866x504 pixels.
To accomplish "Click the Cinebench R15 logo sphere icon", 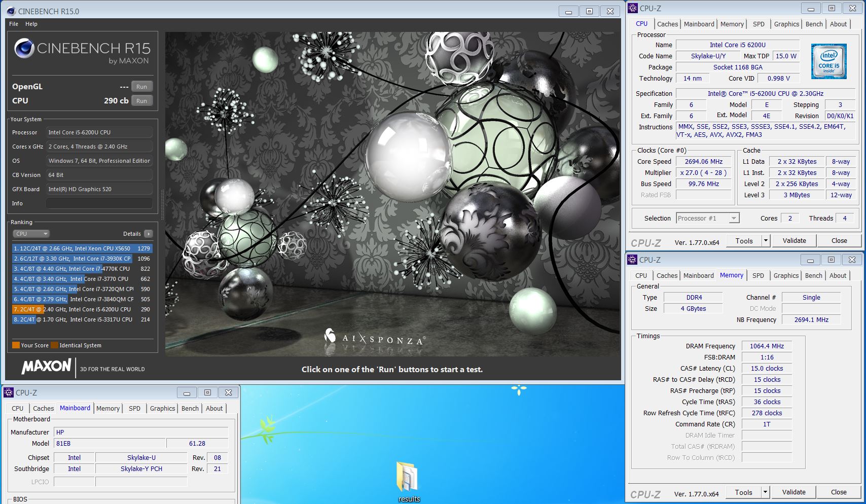I will pos(24,49).
